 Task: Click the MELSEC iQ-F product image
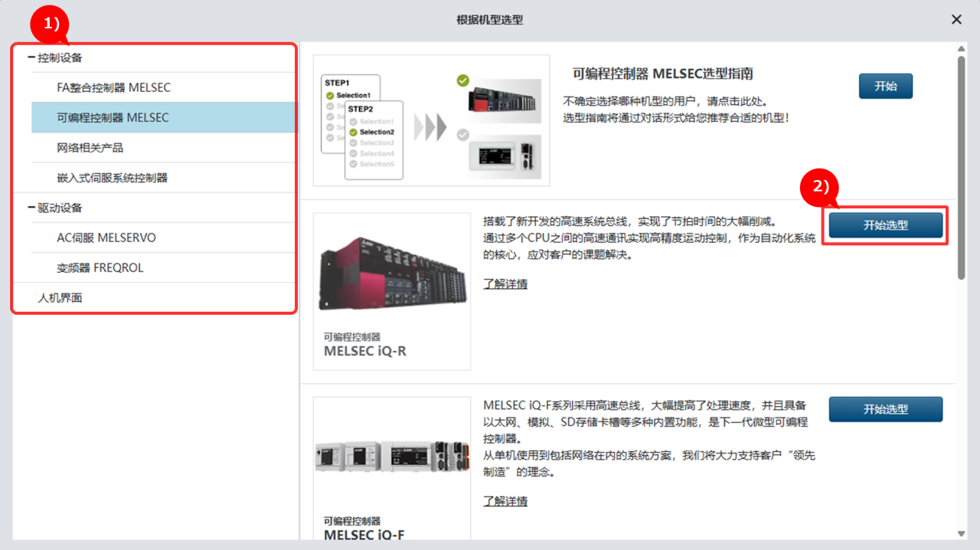point(392,457)
